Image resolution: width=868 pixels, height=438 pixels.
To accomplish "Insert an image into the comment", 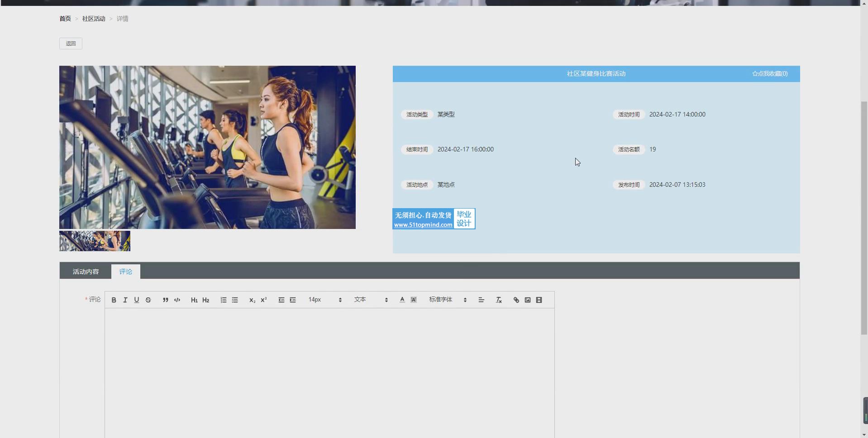I will coord(528,300).
